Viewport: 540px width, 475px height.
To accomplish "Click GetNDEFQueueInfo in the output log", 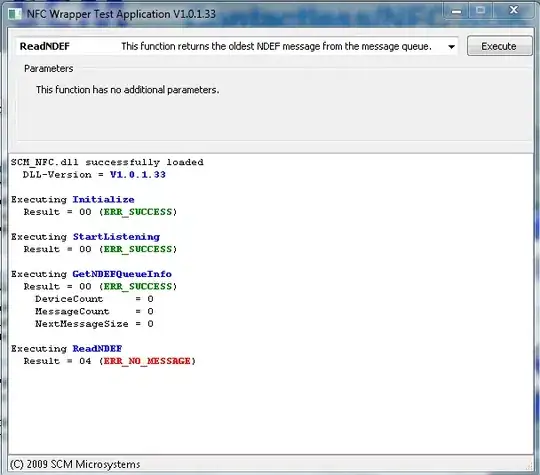I will (122, 274).
